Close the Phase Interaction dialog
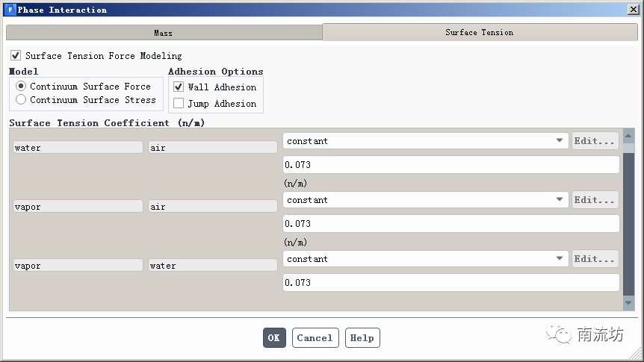 tap(633, 10)
